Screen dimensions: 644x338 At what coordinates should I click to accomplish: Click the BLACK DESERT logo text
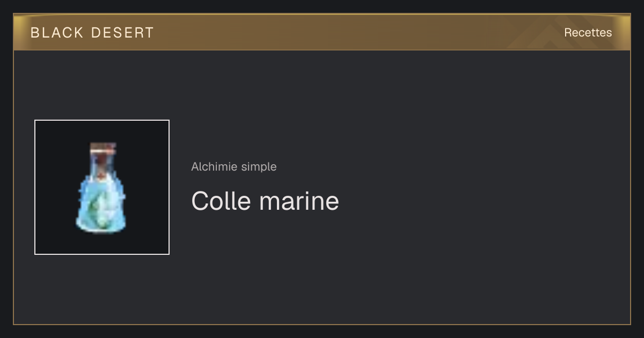(92, 33)
